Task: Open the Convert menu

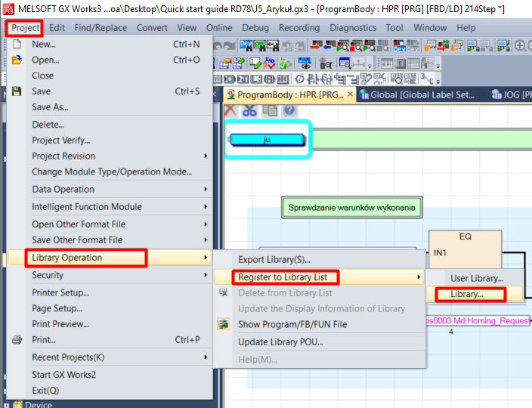Action: point(152,28)
